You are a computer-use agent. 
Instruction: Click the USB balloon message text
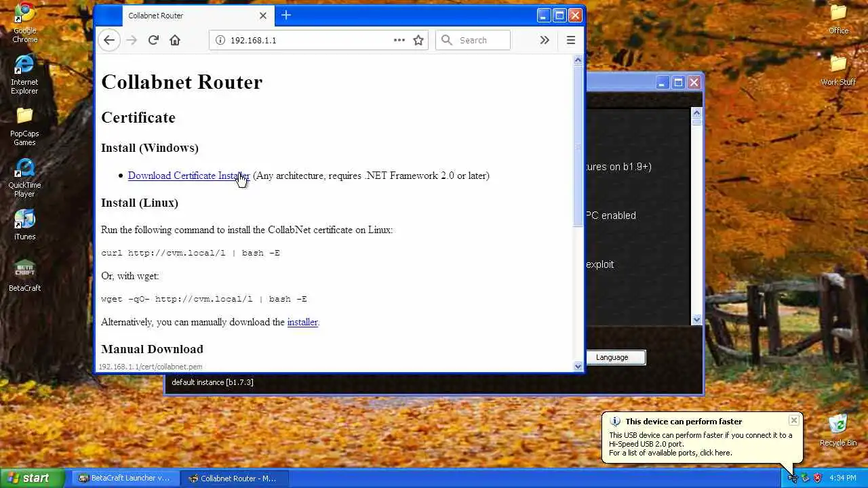701,444
